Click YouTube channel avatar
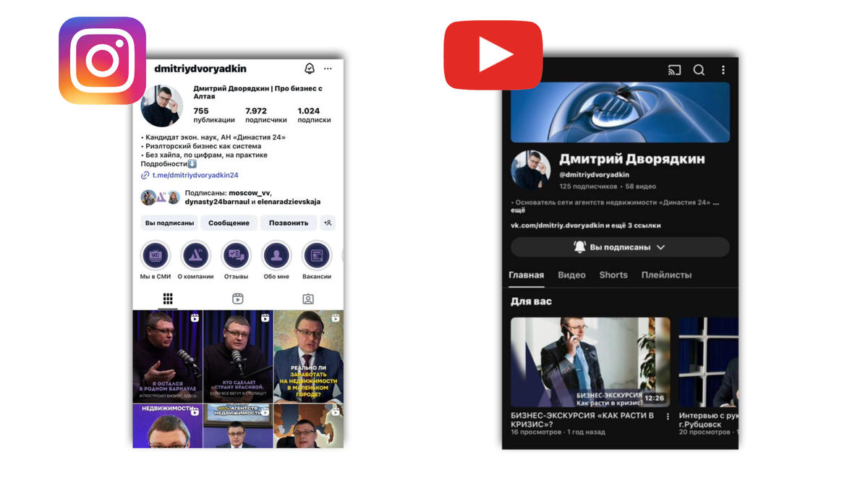Viewport: 868px width, 488px height. point(531,170)
